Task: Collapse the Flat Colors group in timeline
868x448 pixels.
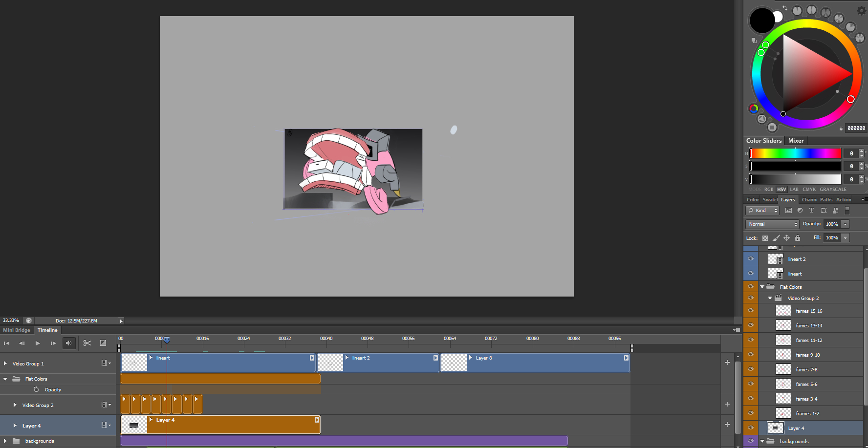Action: pos(5,379)
